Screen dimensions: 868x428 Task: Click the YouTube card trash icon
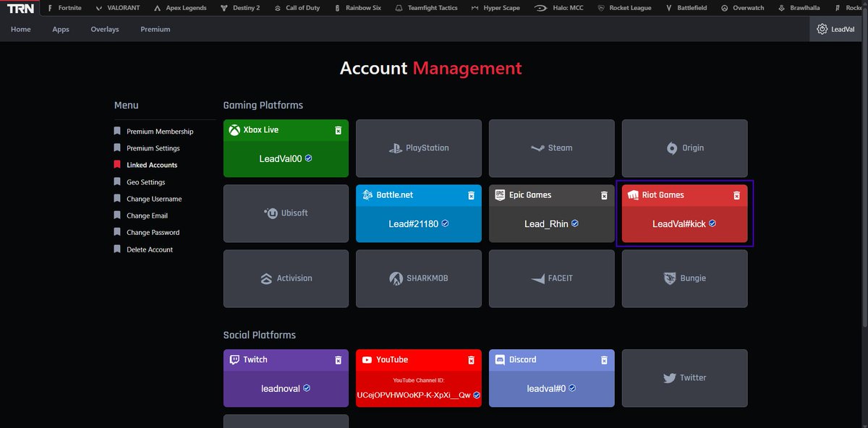(x=471, y=360)
